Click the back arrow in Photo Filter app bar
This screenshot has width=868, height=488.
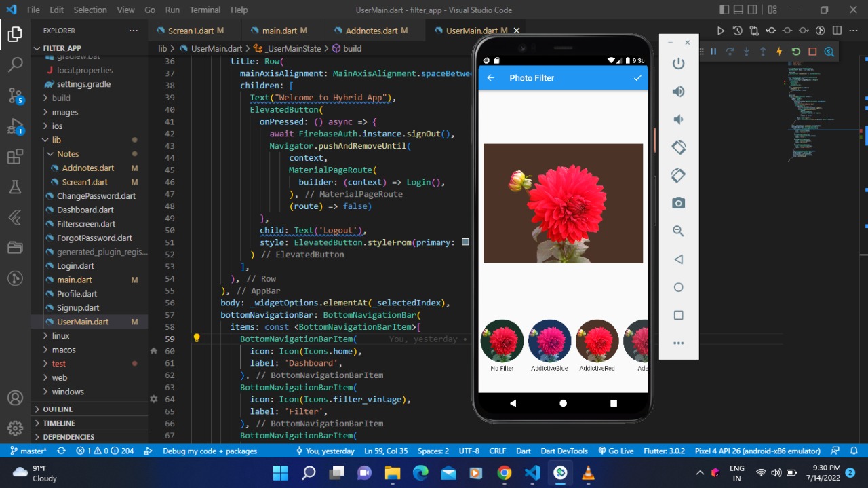491,78
